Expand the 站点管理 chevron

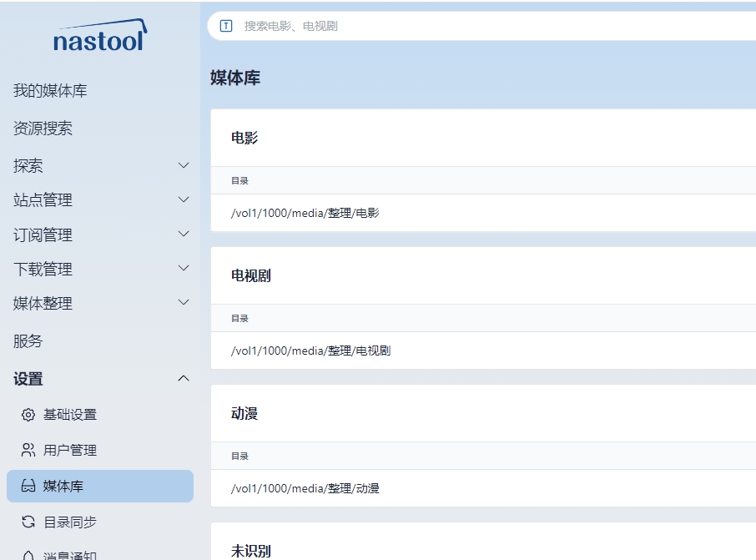click(184, 199)
